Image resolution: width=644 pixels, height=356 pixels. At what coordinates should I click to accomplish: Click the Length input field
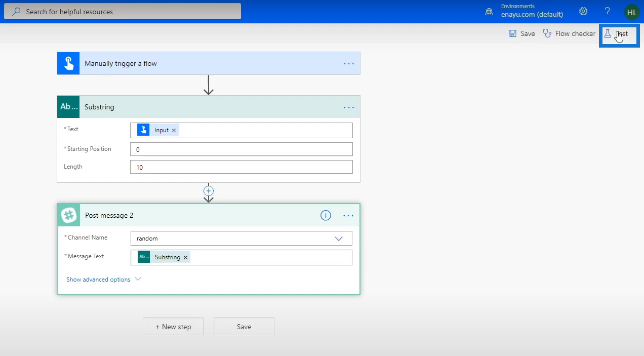point(241,167)
